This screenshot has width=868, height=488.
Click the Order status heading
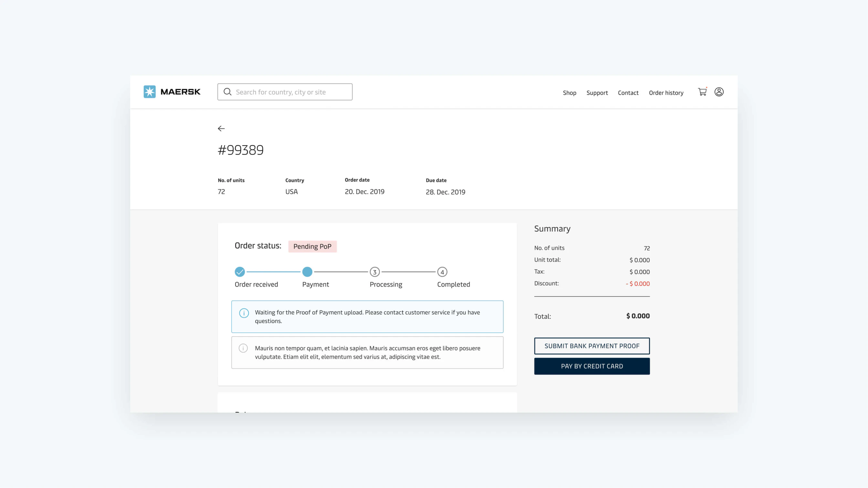(x=258, y=246)
